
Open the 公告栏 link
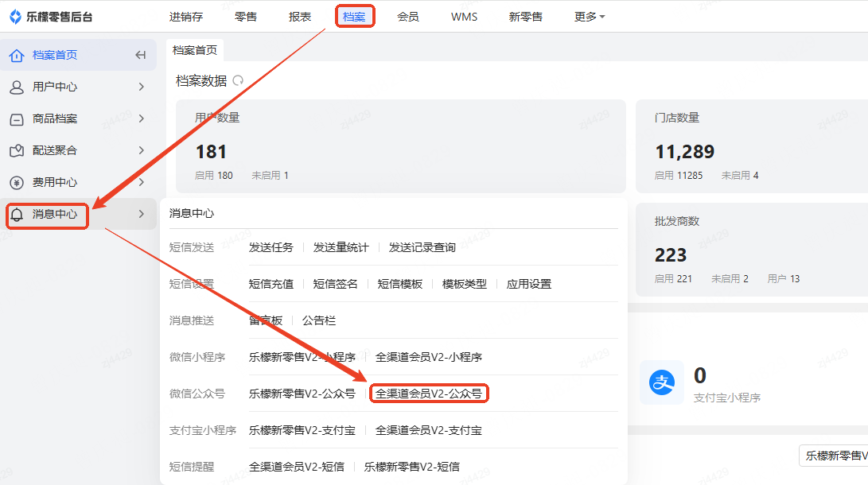click(x=319, y=320)
